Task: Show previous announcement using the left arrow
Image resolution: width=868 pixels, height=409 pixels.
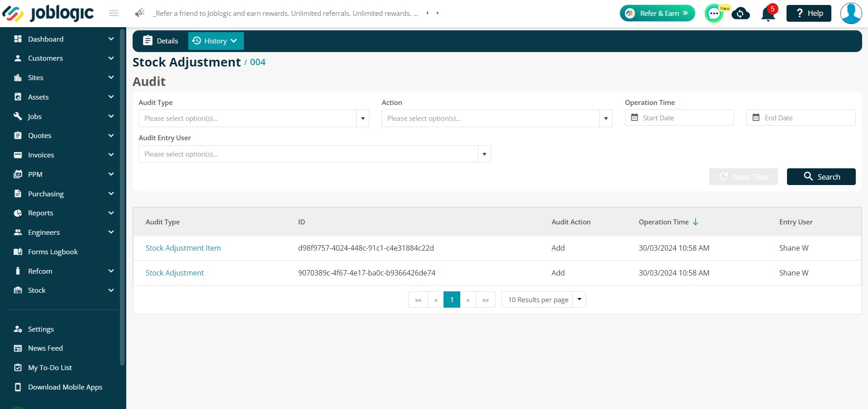Action: coord(427,13)
